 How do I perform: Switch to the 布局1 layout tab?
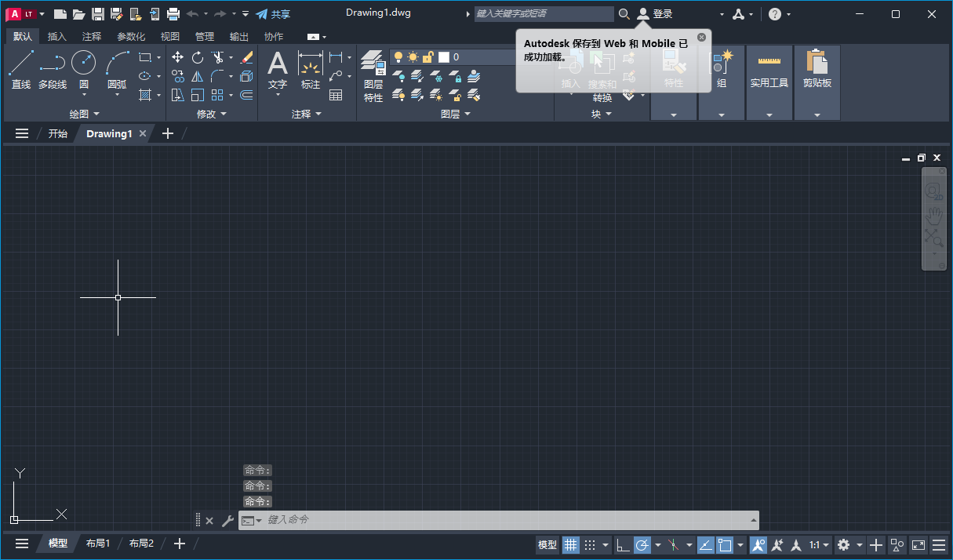click(98, 543)
